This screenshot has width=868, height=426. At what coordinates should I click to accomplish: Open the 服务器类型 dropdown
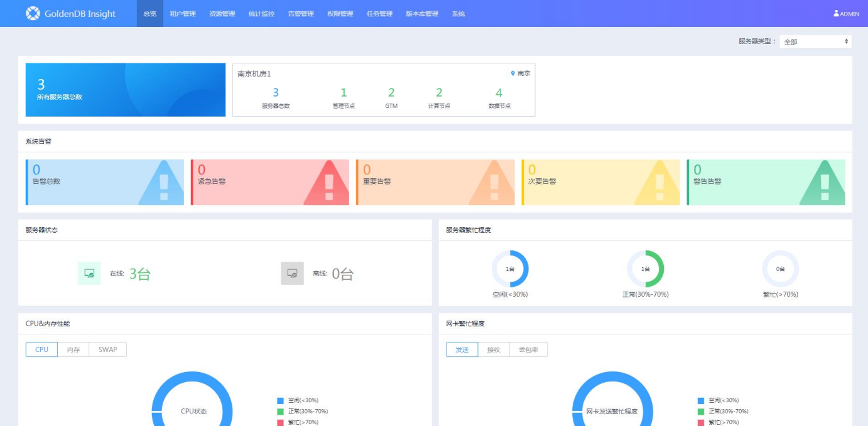click(x=816, y=41)
